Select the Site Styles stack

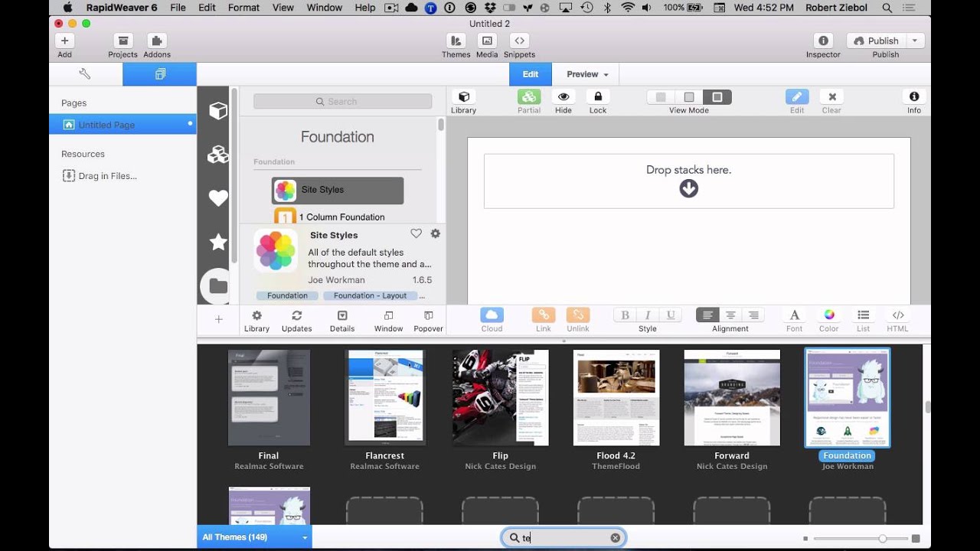point(338,190)
